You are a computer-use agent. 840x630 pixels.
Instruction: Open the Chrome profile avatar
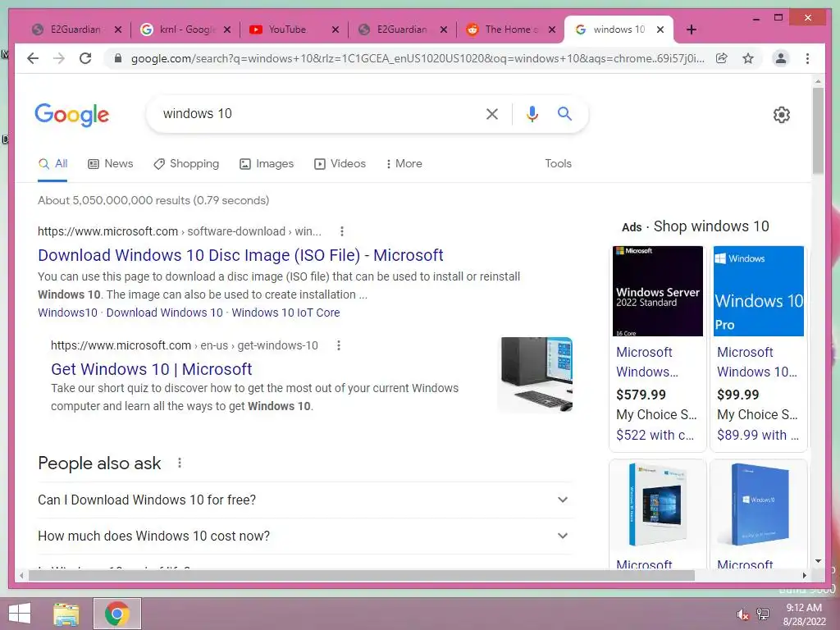pos(781,58)
